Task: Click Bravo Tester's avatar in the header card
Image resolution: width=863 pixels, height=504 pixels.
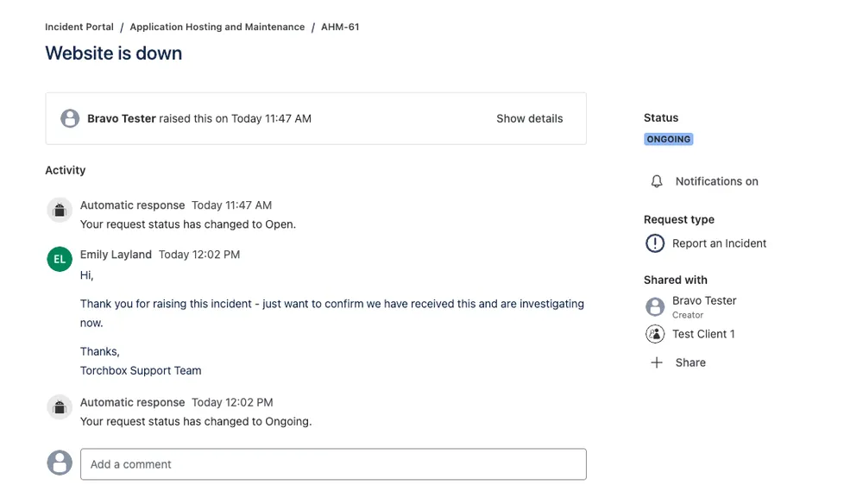Action: [x=70, y=118]
